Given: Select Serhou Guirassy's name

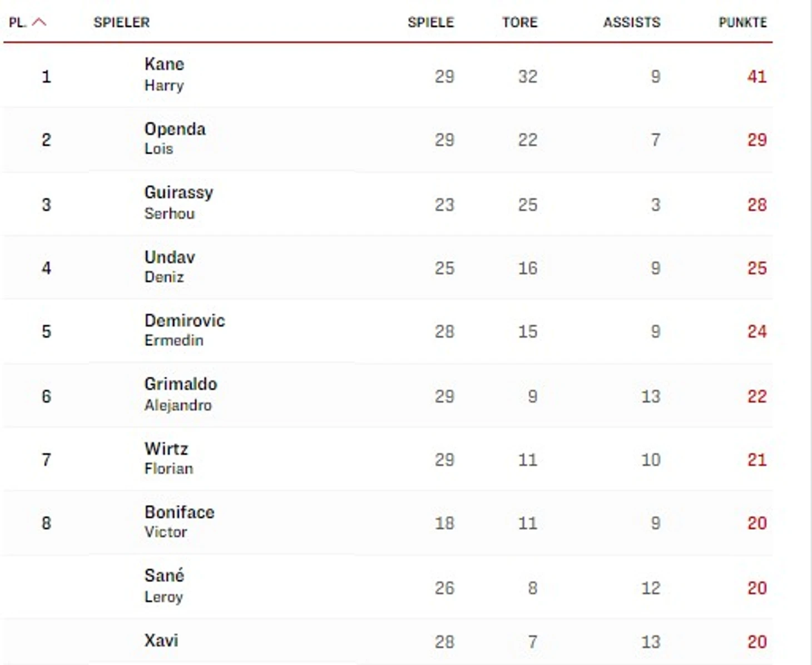Looking at the screenshot, I should coord(179,203).
